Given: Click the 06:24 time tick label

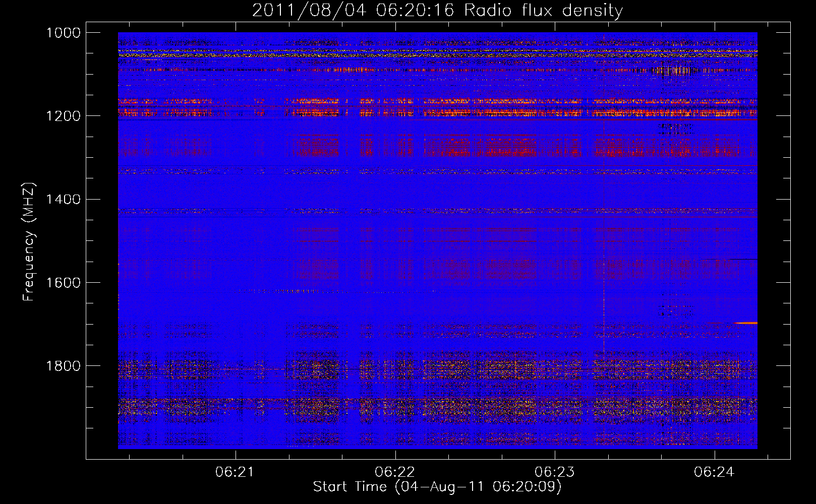Looking at the screenshot, I should (714, 472).
